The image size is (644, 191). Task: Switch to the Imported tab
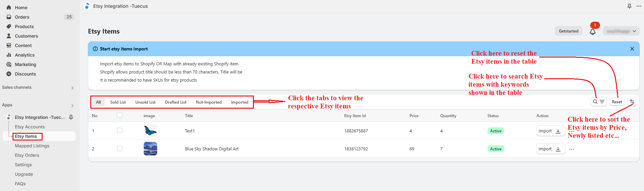[x=240, y=102]
